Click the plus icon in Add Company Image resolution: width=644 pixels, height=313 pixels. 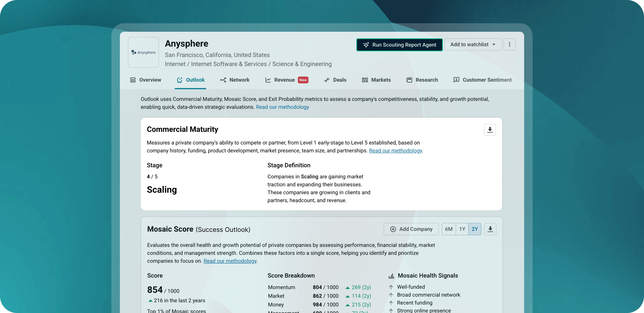(x=393, y=229)
